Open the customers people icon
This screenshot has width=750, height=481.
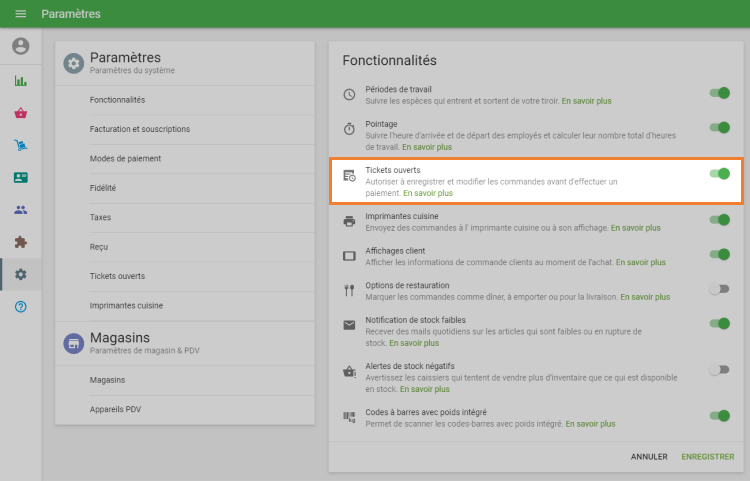[21, 210]
